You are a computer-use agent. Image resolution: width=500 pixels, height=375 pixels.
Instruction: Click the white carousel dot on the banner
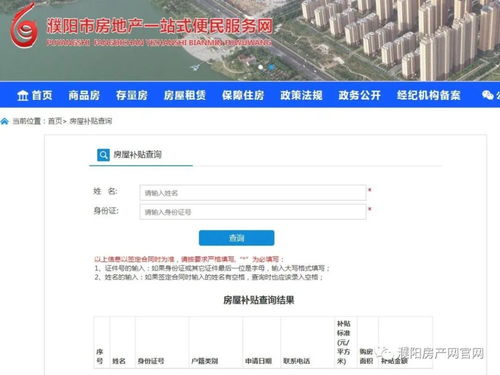[261, 67]
